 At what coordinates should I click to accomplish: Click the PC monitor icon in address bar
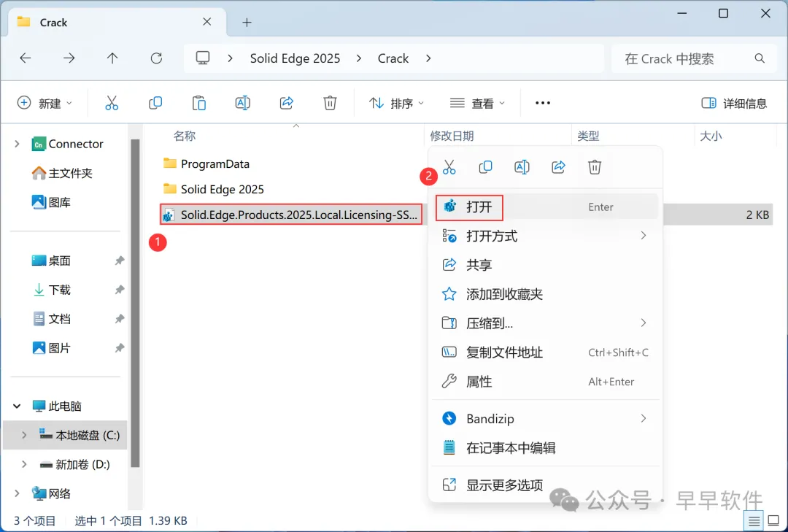click(203, 58)
